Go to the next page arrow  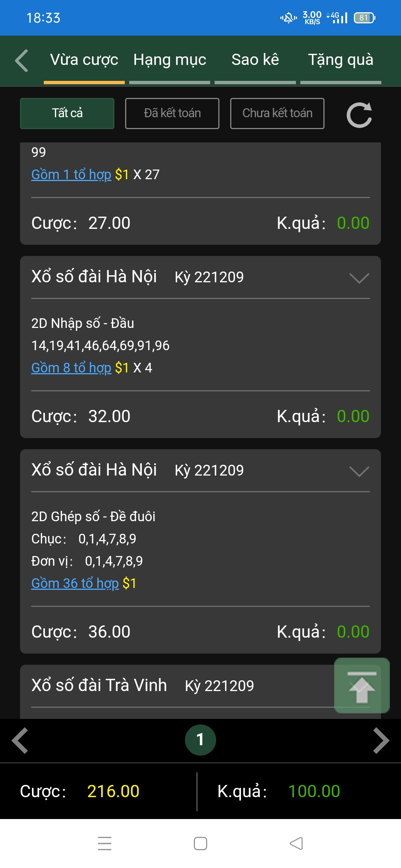point(381,741)
